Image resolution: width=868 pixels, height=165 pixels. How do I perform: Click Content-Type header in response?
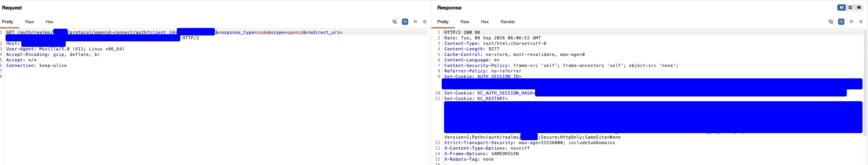pos(495,43)
